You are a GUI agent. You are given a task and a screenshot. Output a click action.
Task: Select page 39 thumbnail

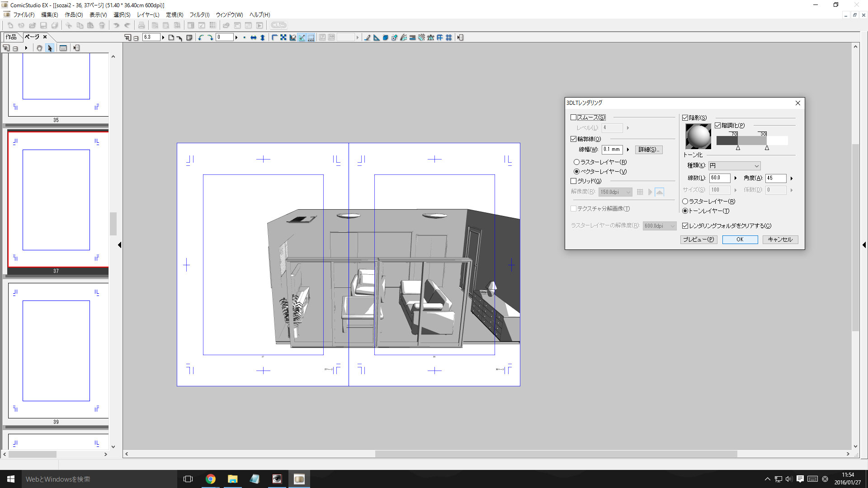click(x=56, y=351)
